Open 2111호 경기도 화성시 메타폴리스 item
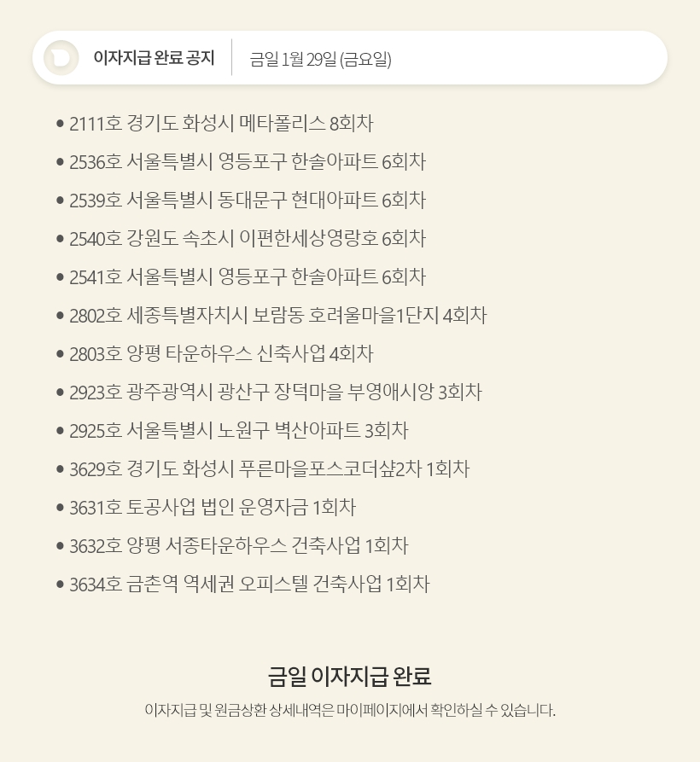 pyautogui.click(x=221, y=124)
